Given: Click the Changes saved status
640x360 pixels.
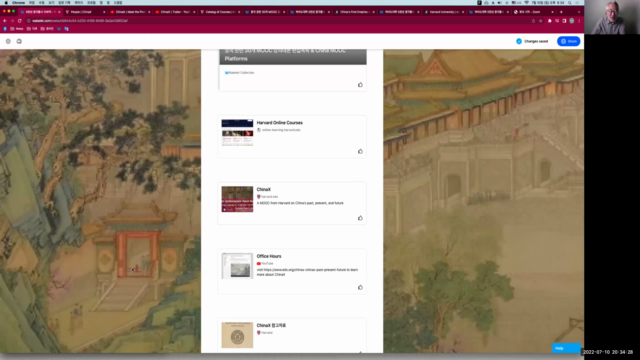Looking at the screenshot, I should pos(532,41).
